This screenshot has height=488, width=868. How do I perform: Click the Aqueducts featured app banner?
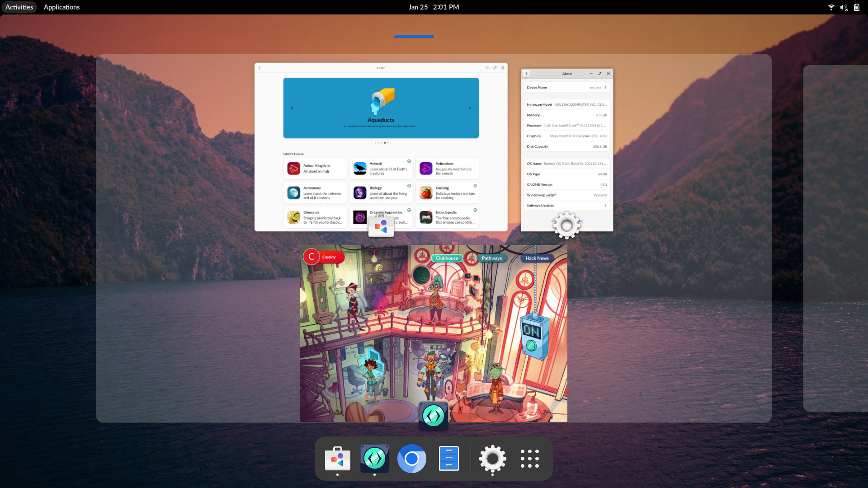pyautogui.click(x=381, y=108)
